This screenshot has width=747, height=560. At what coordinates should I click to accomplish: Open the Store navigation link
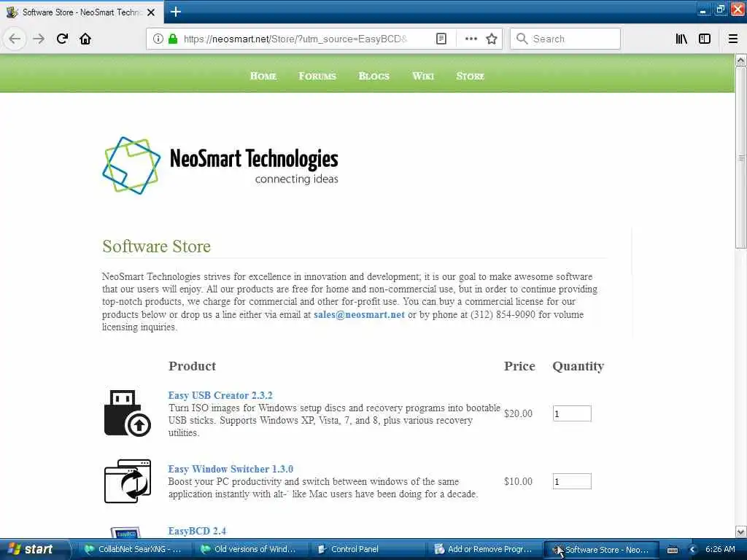tap(471, 76)
